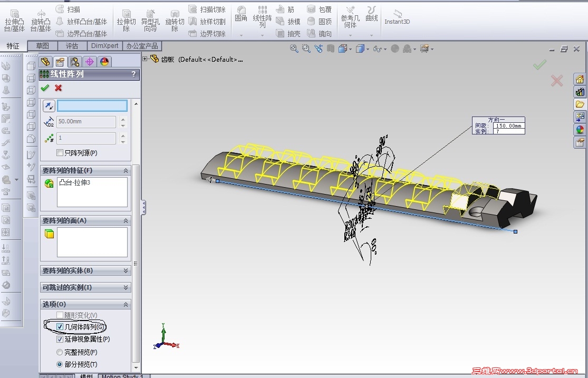The image size is (588, 378).
Task: Choose the 放样凸台/基体 loft tool
Action: point(81,22)
